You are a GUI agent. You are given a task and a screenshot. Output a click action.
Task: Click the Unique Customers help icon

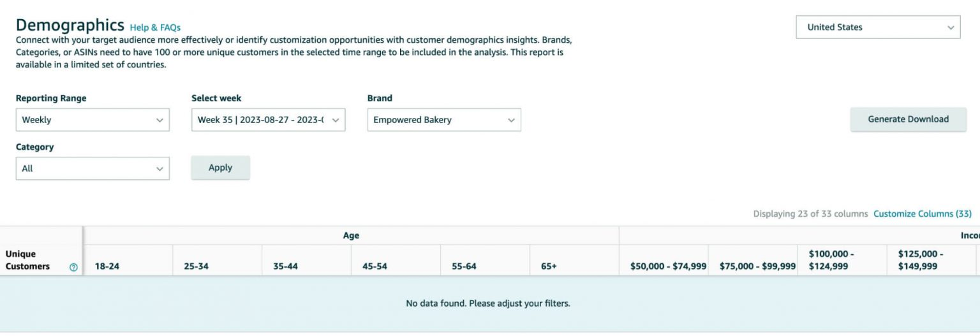(73, 267)
